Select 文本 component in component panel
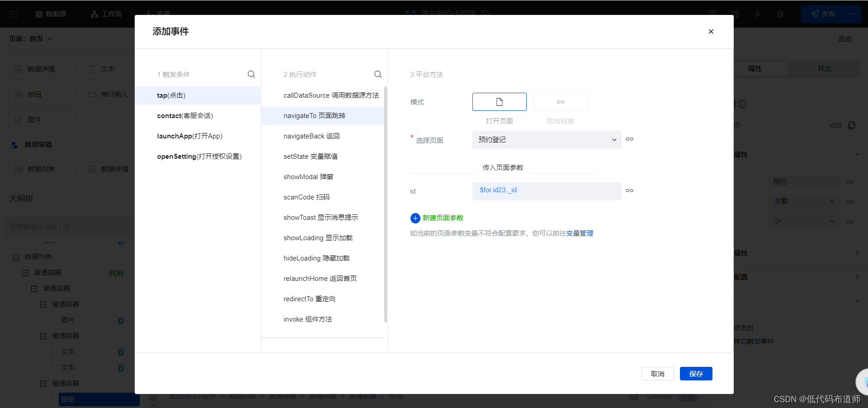The width and height of the screenshot is (868, 408). pos(108,69)
